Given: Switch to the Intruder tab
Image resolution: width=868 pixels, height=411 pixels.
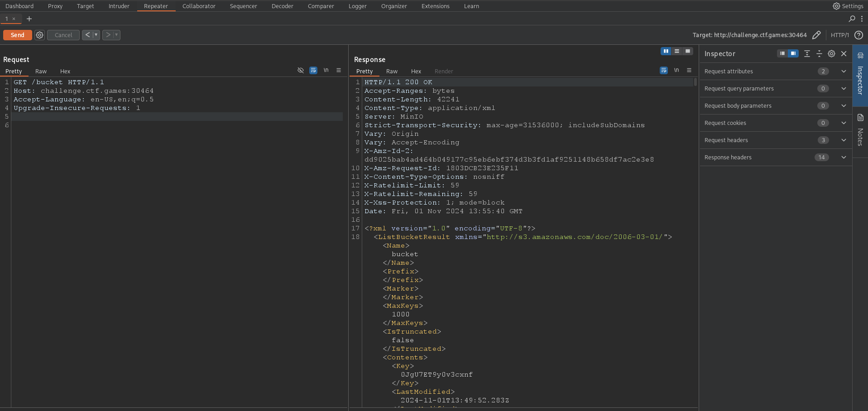Looking at the screenshot, I should (119, 6).
